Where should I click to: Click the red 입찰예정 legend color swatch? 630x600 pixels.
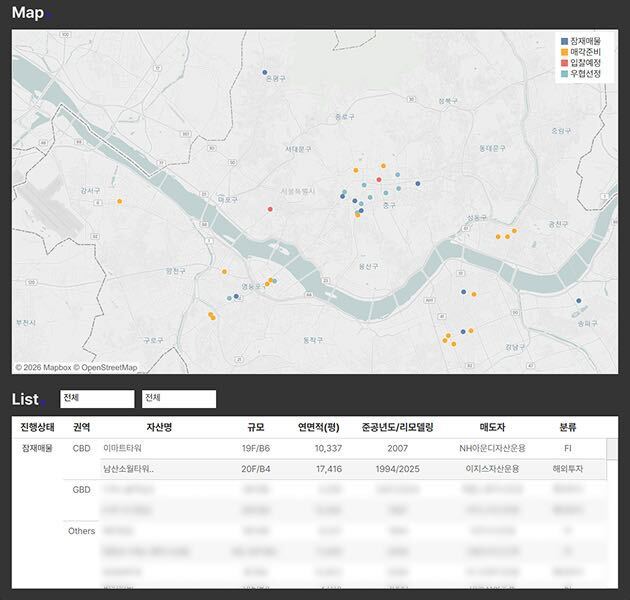[x=564, y=63]
